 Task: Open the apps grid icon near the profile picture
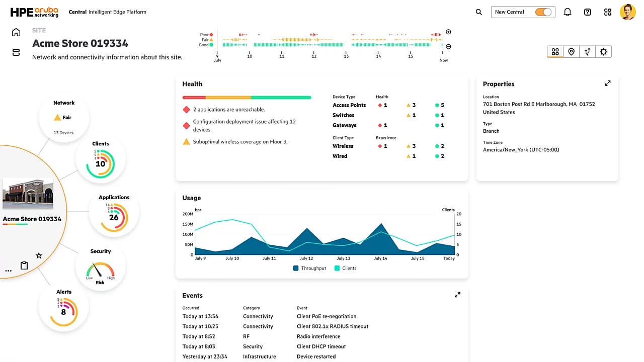(608, 12)
